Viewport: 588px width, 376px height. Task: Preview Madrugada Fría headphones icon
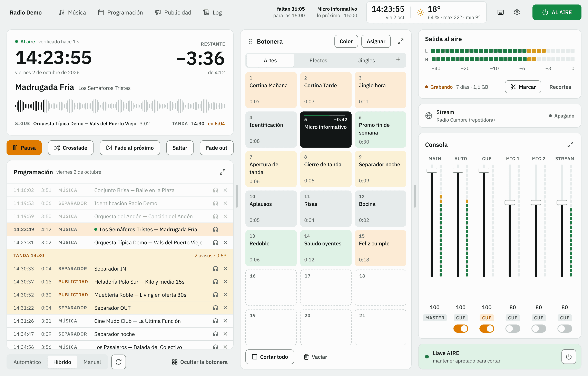[215, 229]
